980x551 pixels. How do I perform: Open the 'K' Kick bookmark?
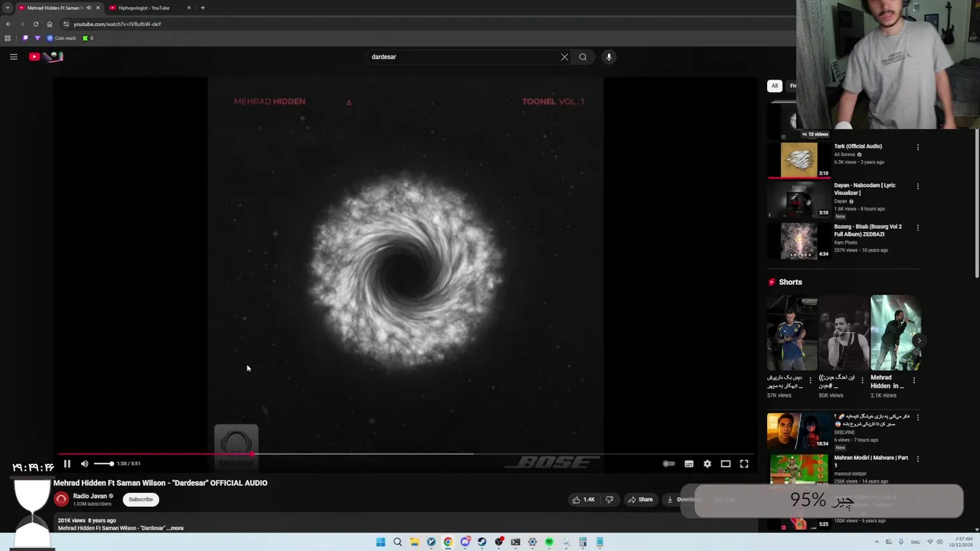(x=87, y=38)
